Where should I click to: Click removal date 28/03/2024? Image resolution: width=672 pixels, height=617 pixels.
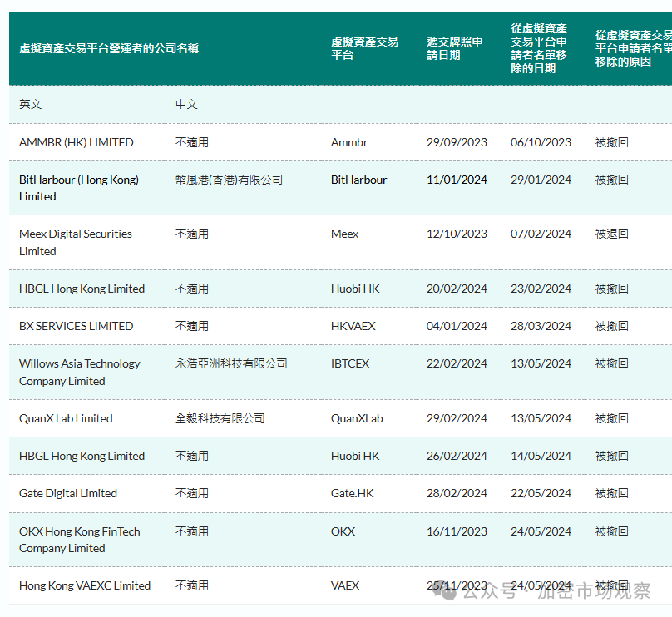pyautogui.click(x=541, y=326)
